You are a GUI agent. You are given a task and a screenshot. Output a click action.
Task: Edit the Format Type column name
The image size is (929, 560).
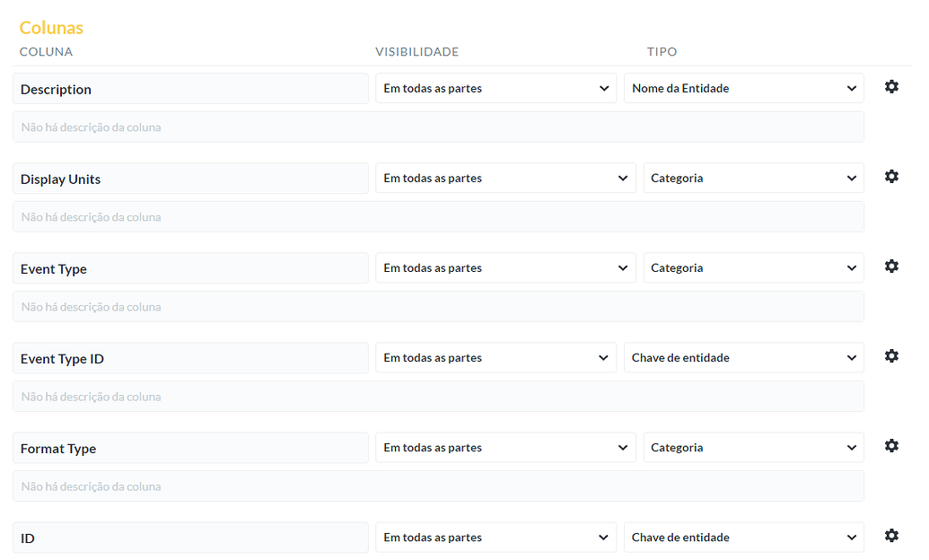point(190,448)
